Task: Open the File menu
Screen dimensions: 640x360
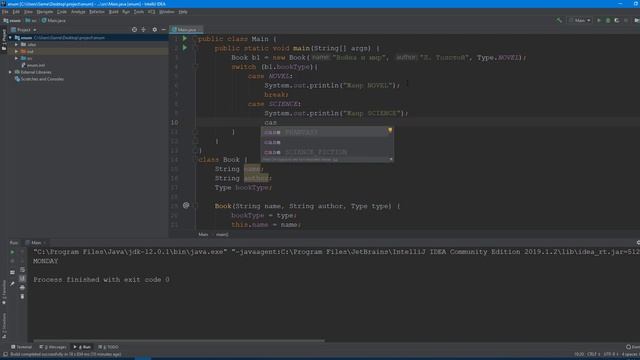Action: coord(5,12)
